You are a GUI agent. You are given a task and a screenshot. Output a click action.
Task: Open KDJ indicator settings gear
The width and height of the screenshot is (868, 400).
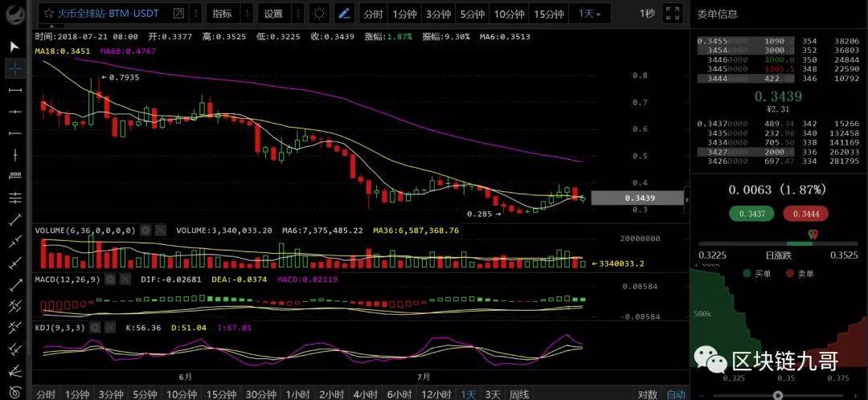pos(95,328)
